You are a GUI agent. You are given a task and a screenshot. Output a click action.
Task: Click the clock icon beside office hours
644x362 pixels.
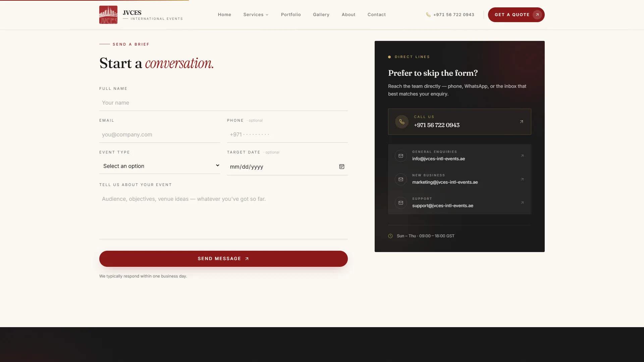tap(390, 236)
